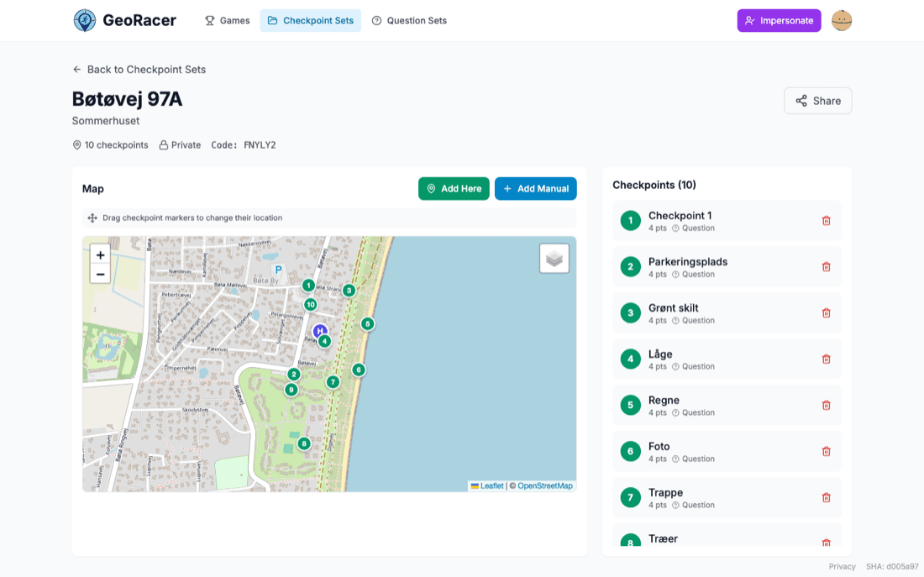Open the Question Sets tab
924x577 pixels.
coord(409,21)
